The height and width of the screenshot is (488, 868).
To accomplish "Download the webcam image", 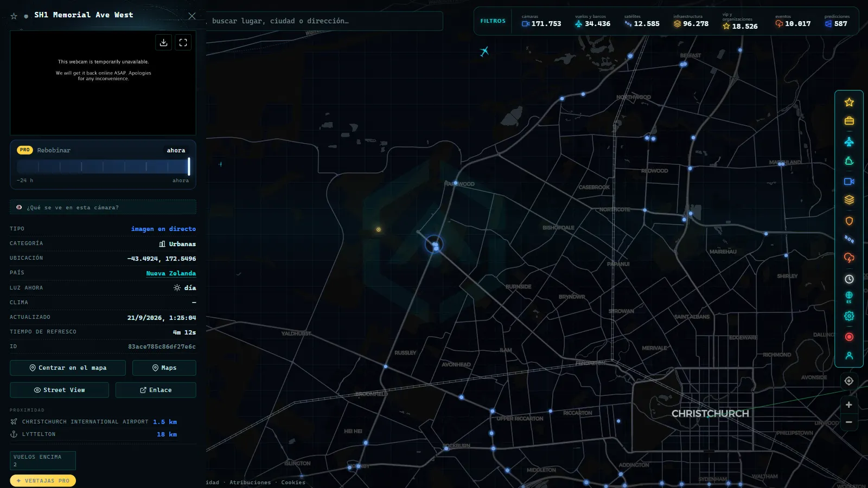I will pyautogui.click(x=163, y=42).
